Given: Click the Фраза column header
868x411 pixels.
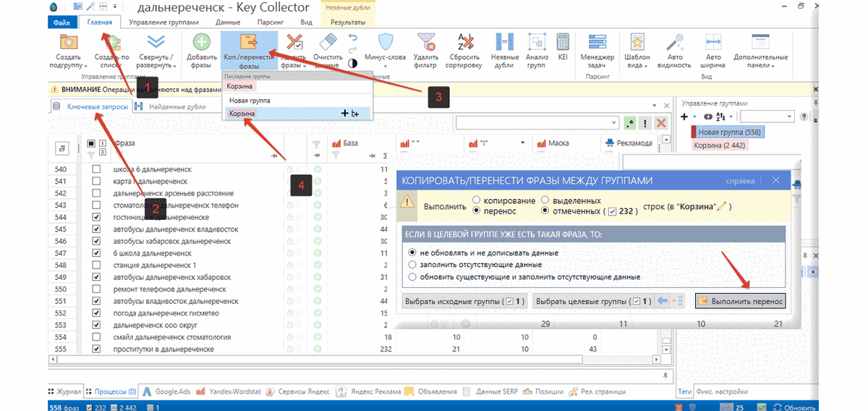Looking at the screenshot, I should click(124, 143).
